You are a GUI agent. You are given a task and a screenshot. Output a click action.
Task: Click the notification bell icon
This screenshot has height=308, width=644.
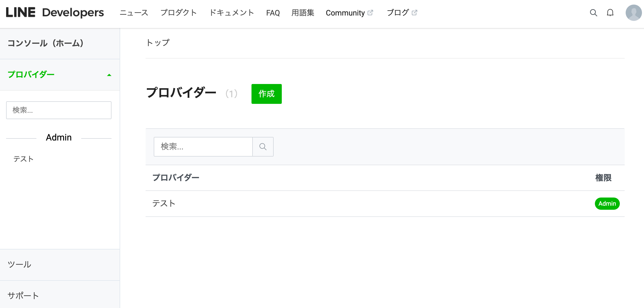(610, 13)
